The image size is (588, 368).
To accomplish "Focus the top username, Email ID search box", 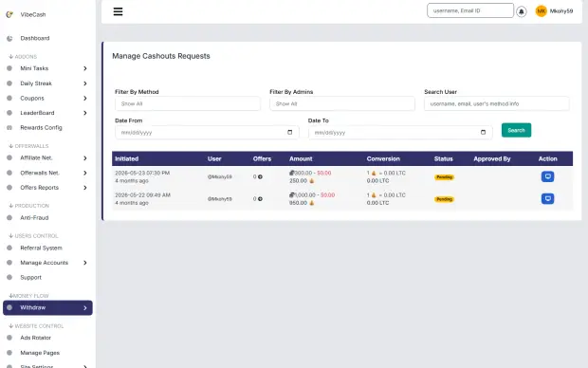I will tap(470, 10).
